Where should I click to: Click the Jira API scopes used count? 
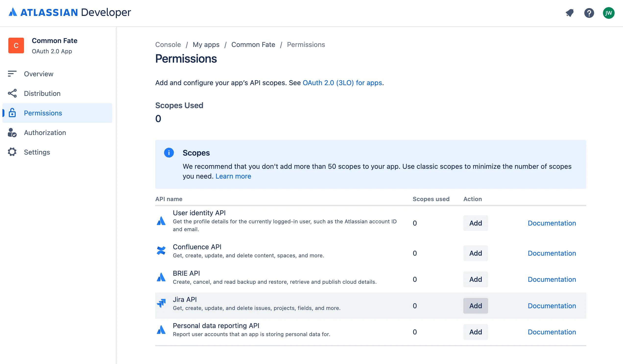[415, 306]
